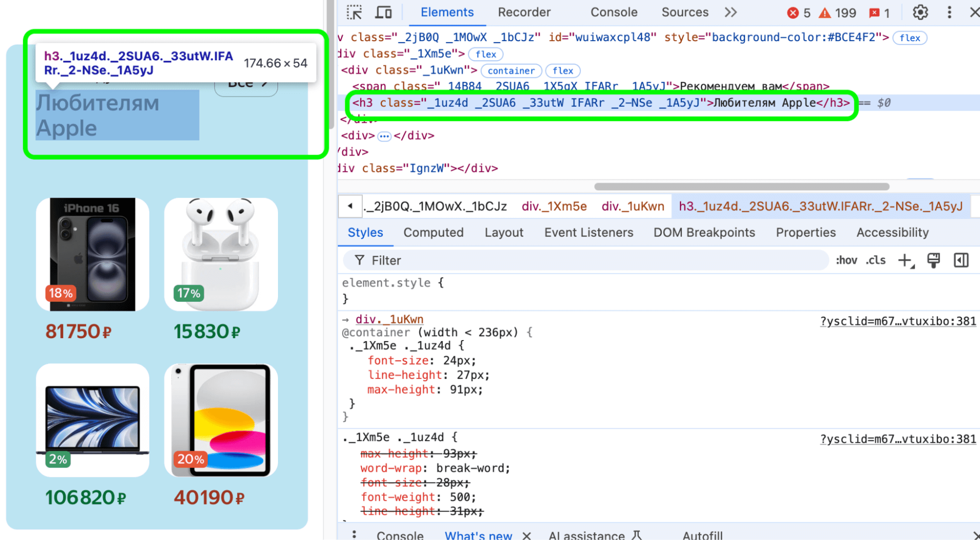Open the Console tab in top bar
The image size is (980, 540).
pyautogui.click(x=614, y=12)
